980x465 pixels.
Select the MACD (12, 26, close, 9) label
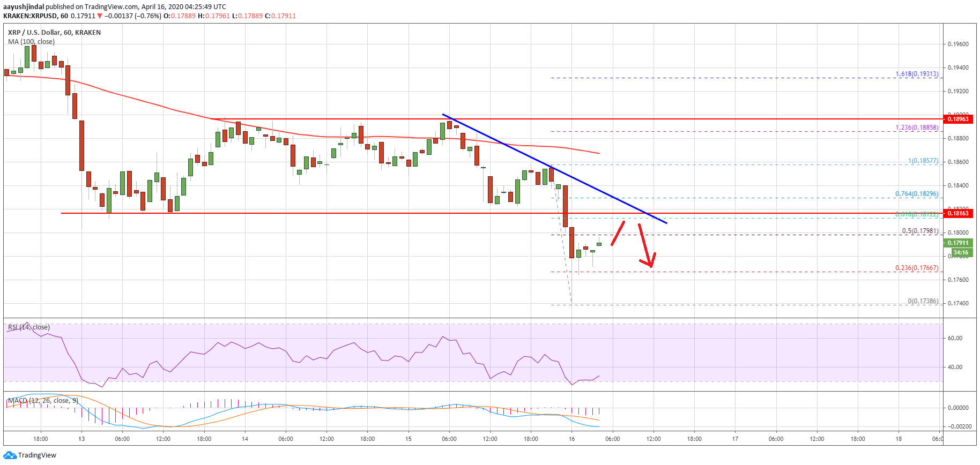coord(43,401)
